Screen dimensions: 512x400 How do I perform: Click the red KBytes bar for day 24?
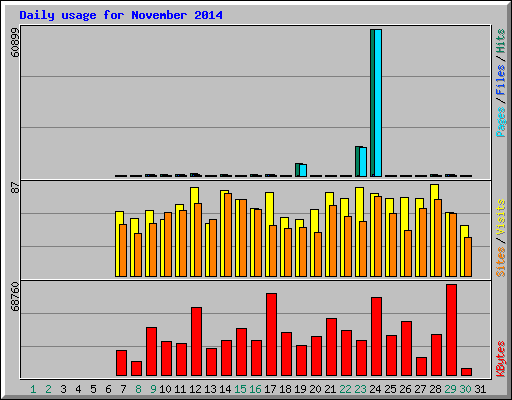(376, 337)
